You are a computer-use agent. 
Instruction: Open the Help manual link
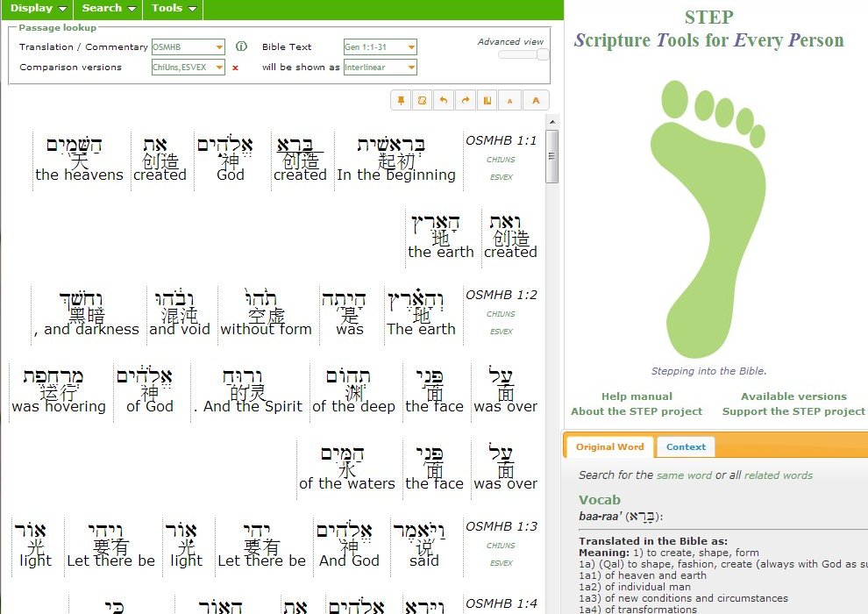click(x=637, y=396)
